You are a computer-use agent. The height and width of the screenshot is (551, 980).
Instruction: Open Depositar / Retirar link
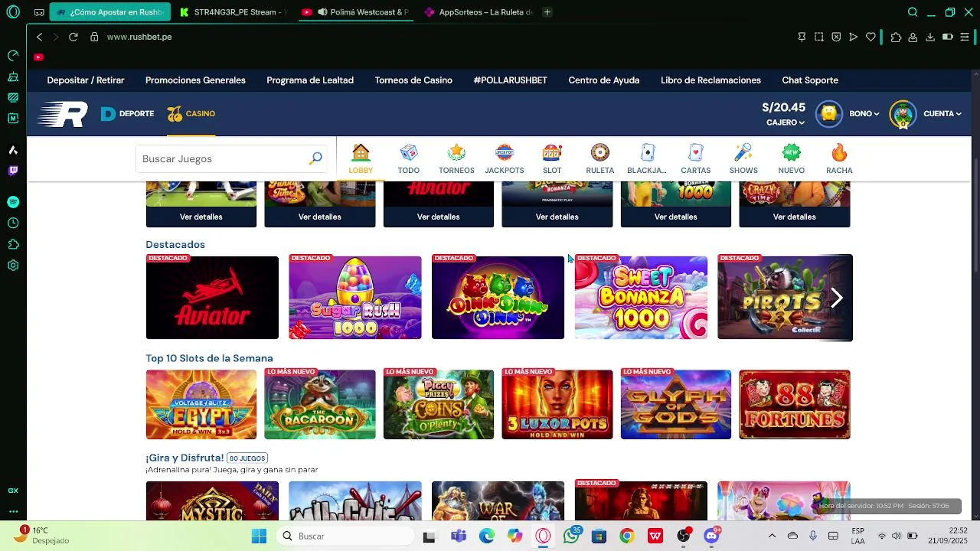[x=86, y=80]
